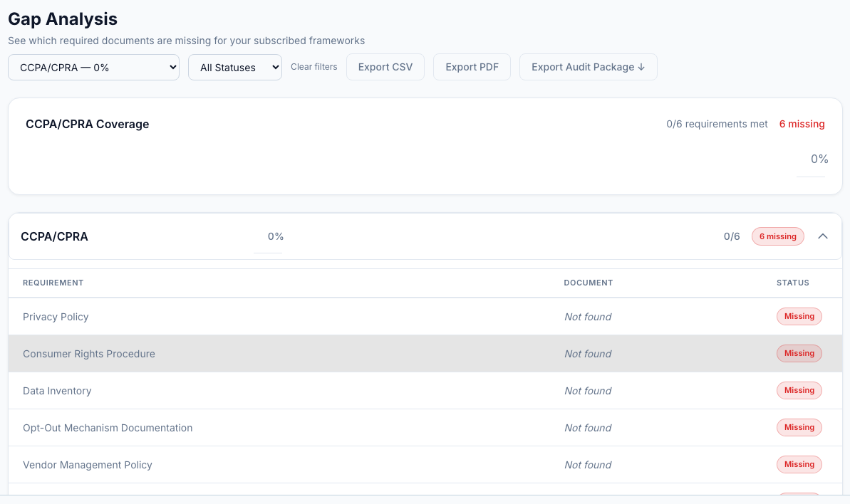Click Not found for Privacy Policy
850x504 pixels.
point(588,317)
